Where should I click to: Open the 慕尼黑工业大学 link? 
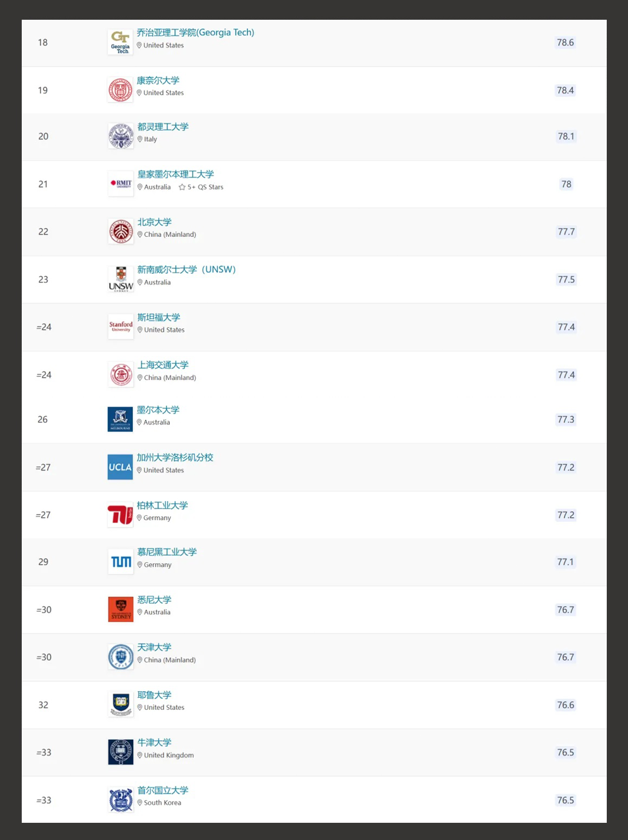(167, 552)
